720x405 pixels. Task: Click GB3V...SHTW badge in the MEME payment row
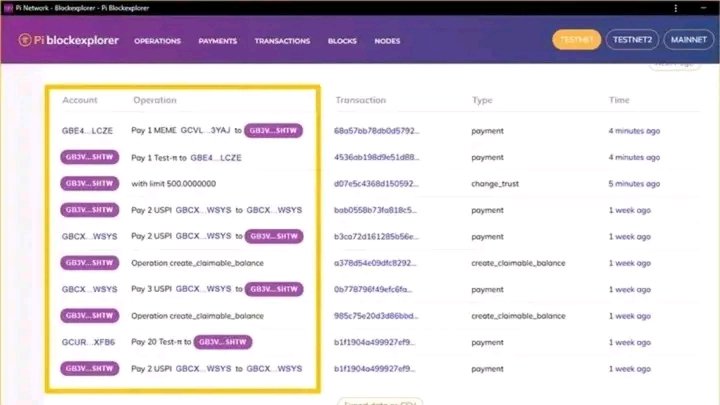click(x=273, y=130)
